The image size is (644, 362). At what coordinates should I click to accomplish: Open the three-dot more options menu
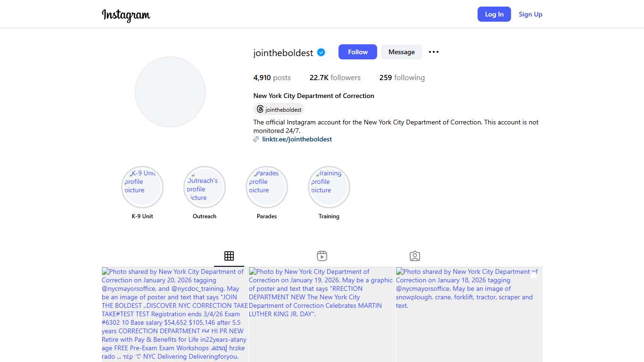[x=433, y=52]
